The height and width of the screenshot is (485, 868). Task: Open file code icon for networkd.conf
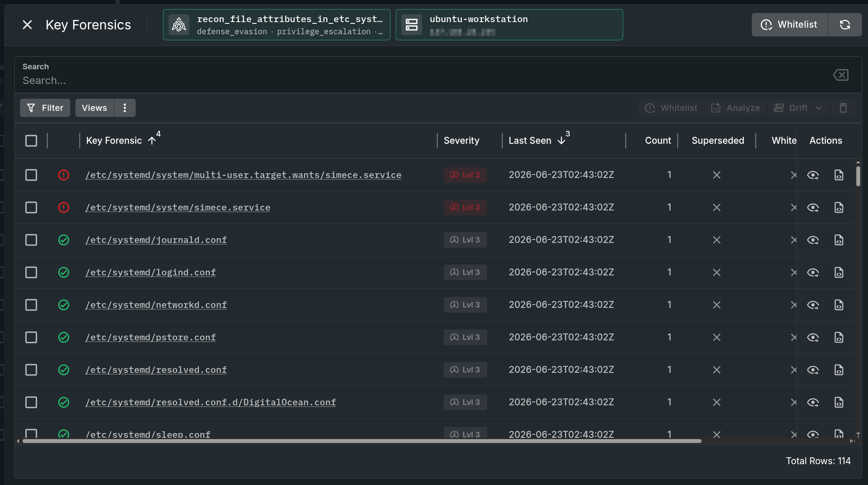tap(839, 305)
